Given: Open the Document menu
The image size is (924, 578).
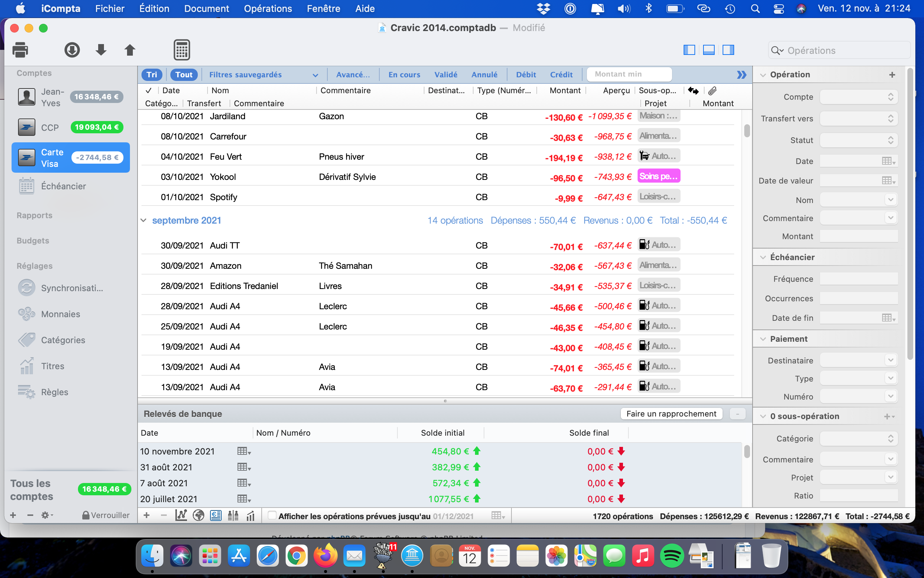Looking at the screenshot, I should tap(206, 8).
